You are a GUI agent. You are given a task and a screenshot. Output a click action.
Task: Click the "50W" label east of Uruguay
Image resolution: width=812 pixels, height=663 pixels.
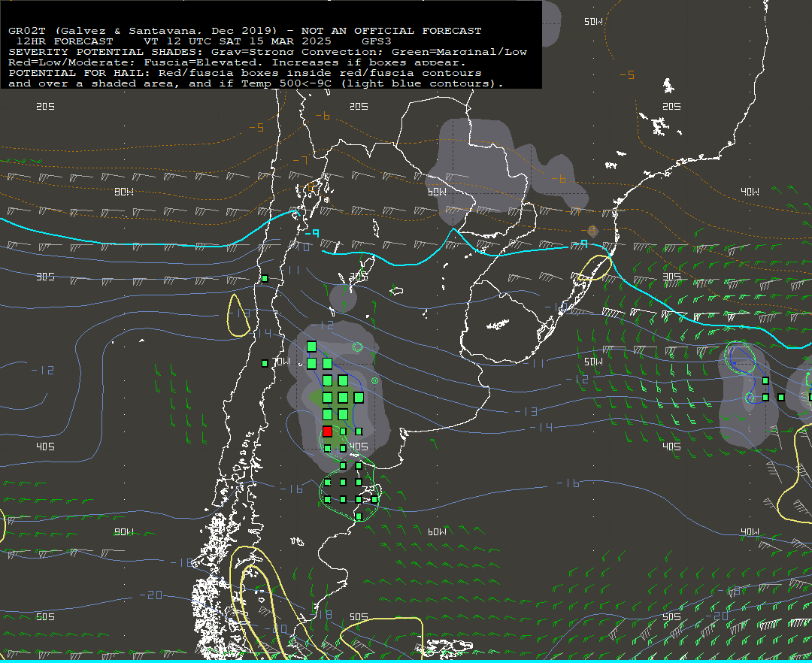click(593, 362)
